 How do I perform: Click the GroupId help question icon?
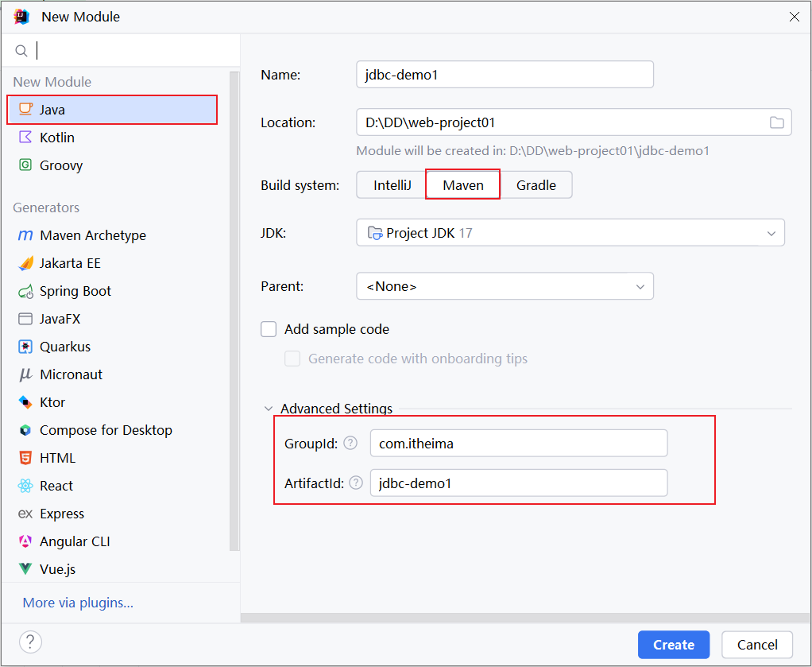click(350, 443)
